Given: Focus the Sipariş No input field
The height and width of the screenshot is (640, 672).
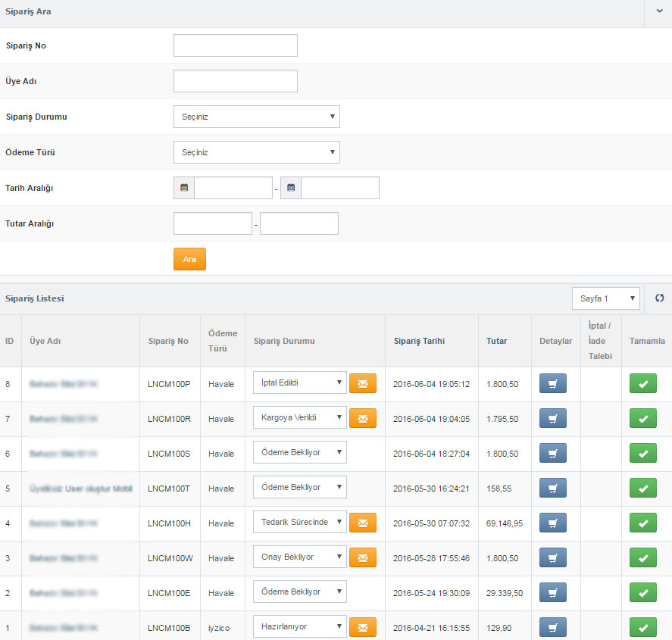Looking at the screenshot, I should (x=235, y=45).
